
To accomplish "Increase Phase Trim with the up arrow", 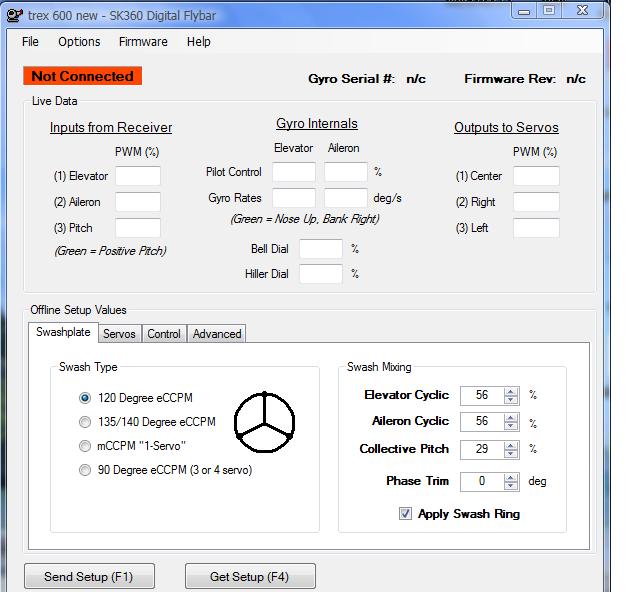I will point(511,478).
